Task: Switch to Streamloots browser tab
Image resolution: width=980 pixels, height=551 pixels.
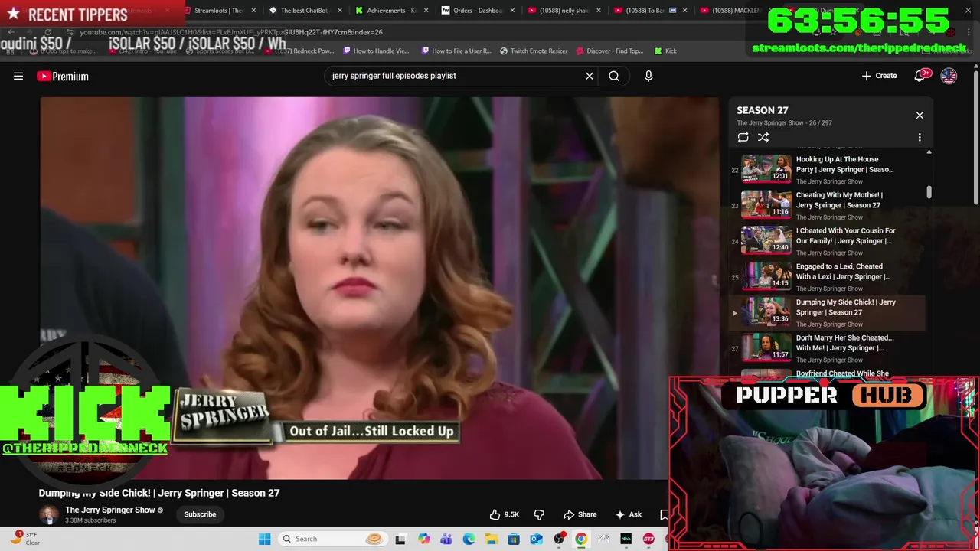Action: 217,11
